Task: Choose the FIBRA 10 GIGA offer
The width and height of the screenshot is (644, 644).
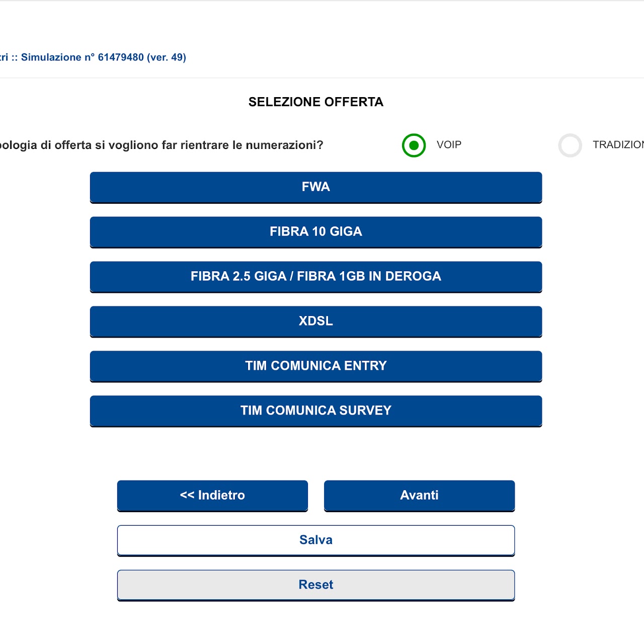Action: [315, 232]
